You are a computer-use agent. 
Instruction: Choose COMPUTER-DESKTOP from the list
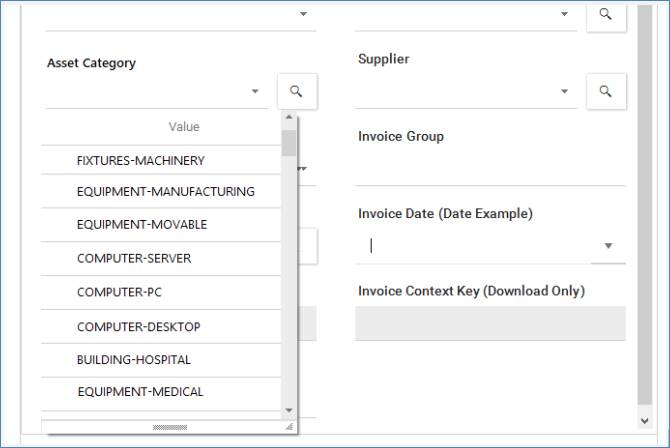[x=138, y=327]
